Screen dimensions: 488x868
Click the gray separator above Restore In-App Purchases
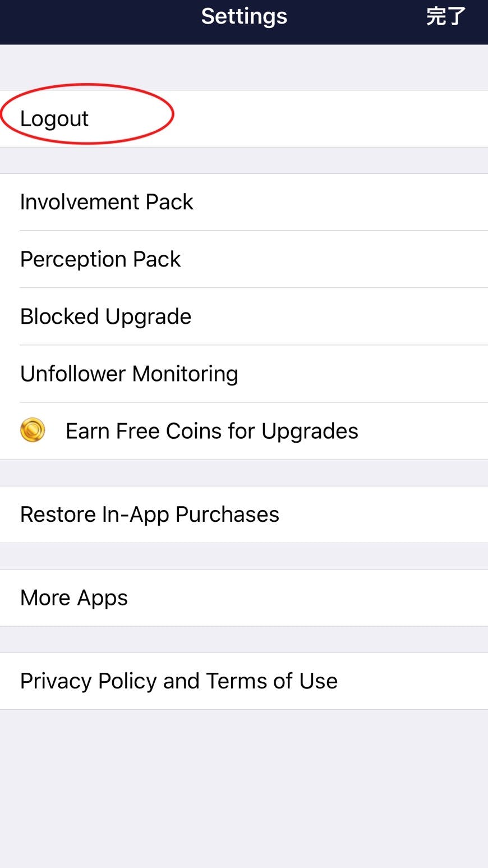tap(244, 472)
